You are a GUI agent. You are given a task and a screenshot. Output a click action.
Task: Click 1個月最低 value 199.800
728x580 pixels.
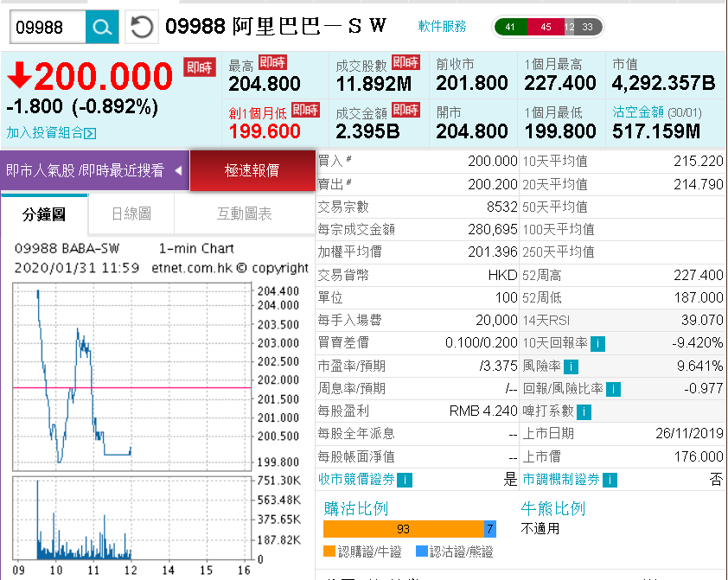pos(560,131)
